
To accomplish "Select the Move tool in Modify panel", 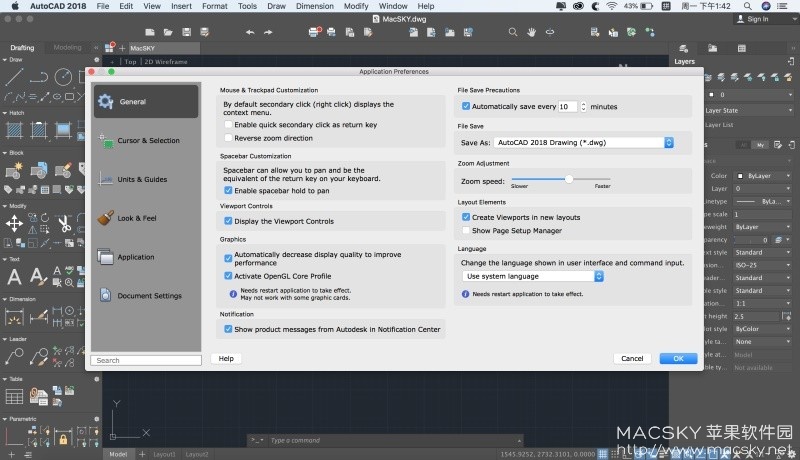I will (x=14, y=223).
